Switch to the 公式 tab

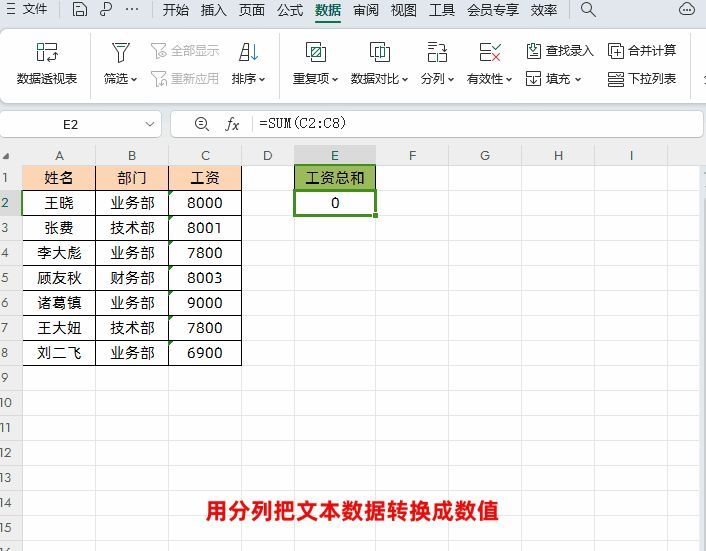coord(290,9)
